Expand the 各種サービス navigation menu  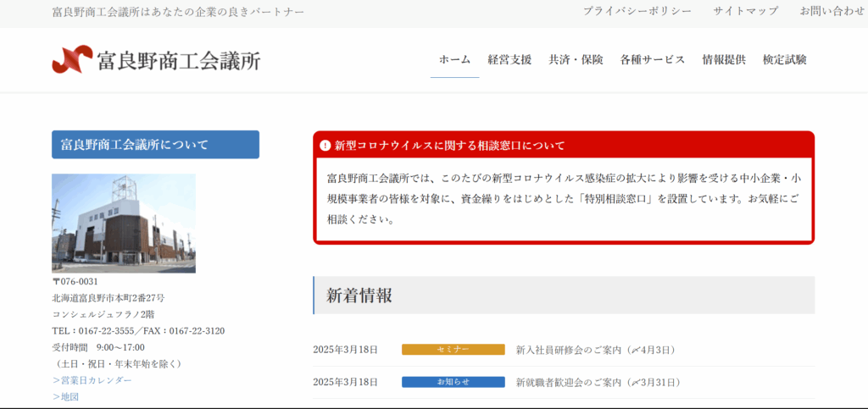(x=652, y=60)
